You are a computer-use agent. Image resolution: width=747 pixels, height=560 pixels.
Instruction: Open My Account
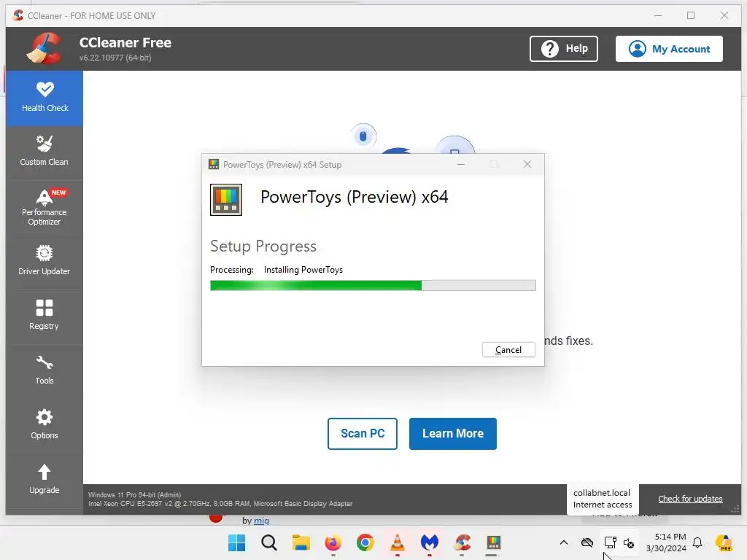669,49
